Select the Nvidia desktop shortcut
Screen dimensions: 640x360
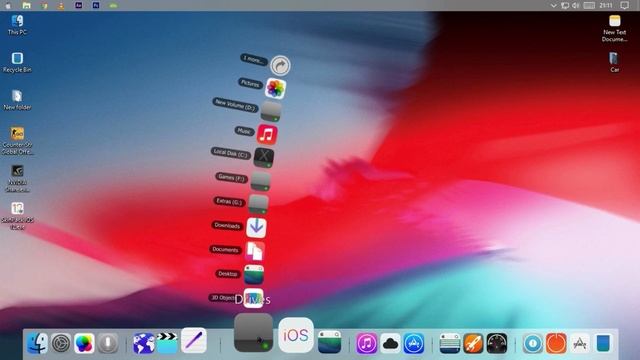click(17, 178)
